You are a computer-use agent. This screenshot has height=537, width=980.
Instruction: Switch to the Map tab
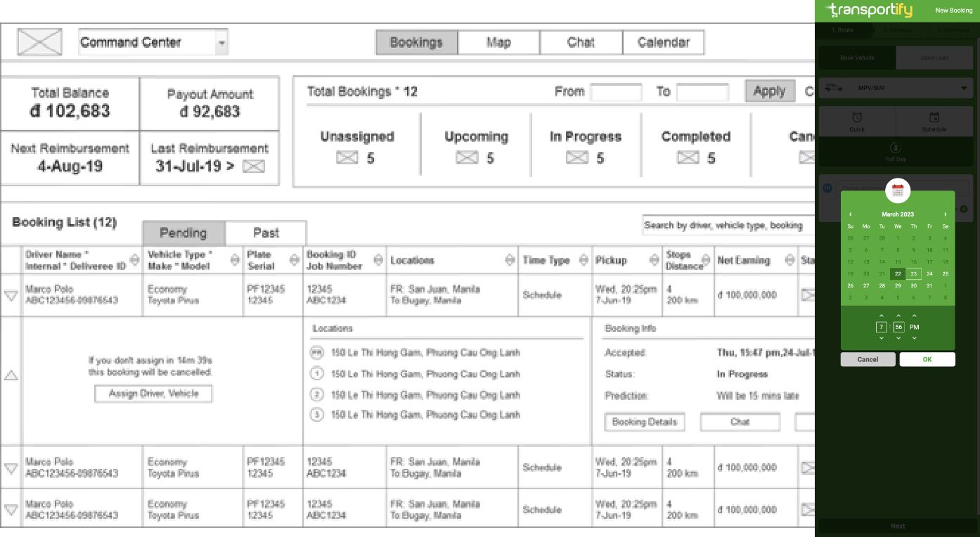(498, 43)
